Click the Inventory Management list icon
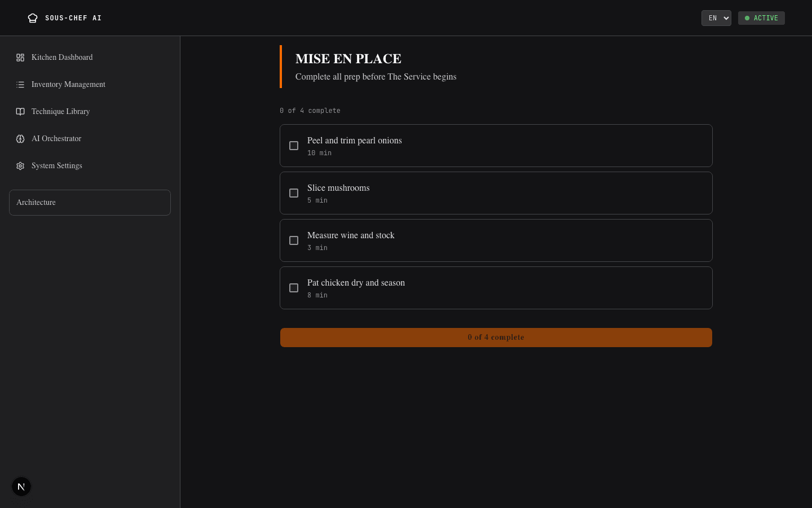This screenshot has height=508, width=812. (x=20, y=85)
